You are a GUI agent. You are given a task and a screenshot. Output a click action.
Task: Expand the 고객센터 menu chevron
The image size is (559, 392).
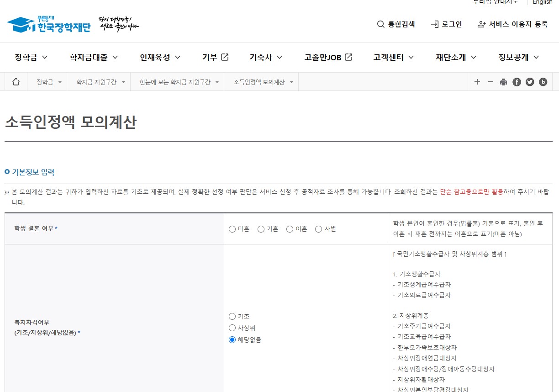point(411,58)
